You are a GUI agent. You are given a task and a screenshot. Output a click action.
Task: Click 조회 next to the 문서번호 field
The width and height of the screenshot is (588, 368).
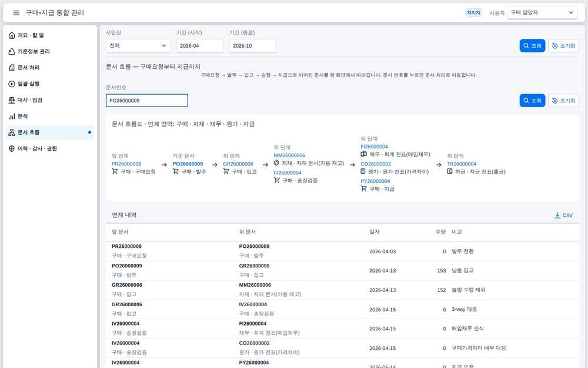pos(532,101)
